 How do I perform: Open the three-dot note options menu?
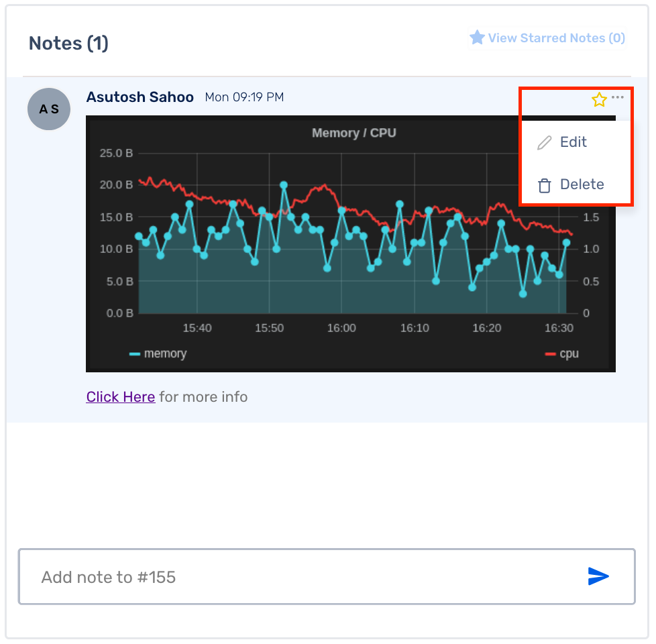(618, 97)
